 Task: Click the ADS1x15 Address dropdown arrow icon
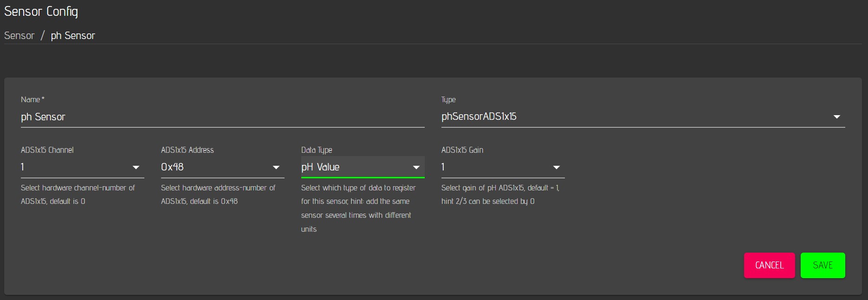tap(276, 167)
